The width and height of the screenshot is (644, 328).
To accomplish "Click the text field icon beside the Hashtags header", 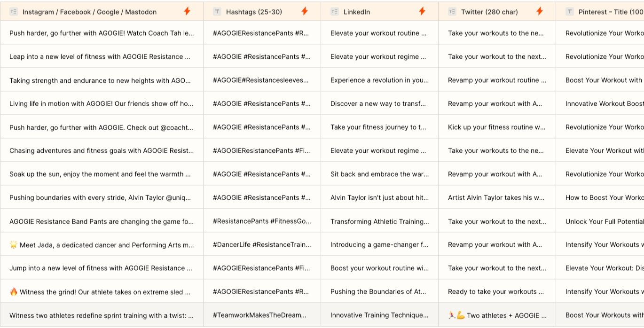I will click(x=217, y=12).
